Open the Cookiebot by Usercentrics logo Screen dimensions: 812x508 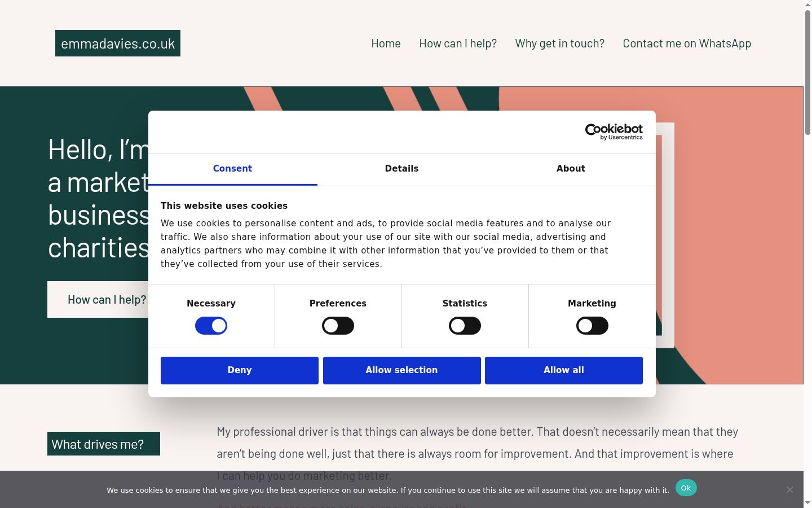click(614, 132)
